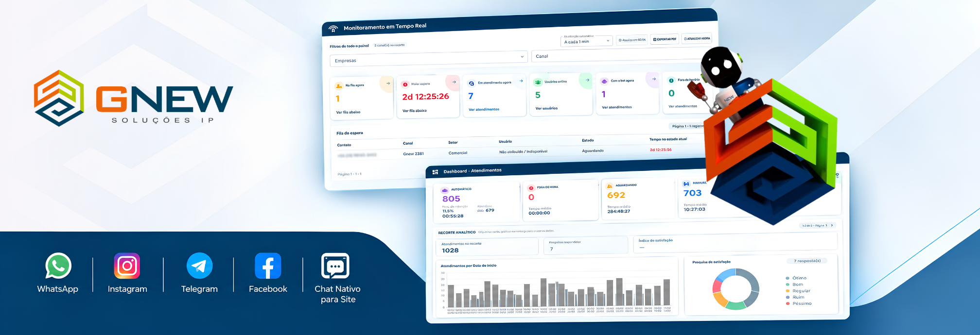Click the WhatsApp channel icon
980x335 pixels.
(58, 266)
